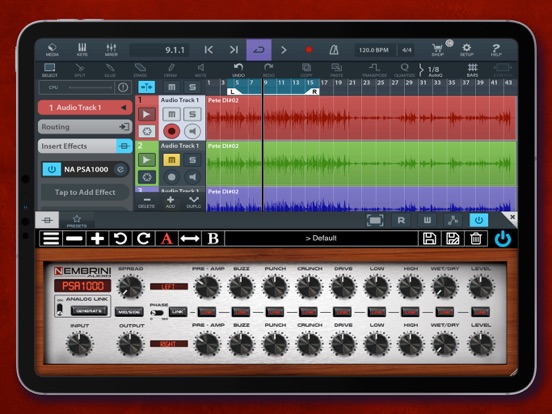Toggle global mute above the track list
Screen dimensions: 552x414
coord(171,87)
